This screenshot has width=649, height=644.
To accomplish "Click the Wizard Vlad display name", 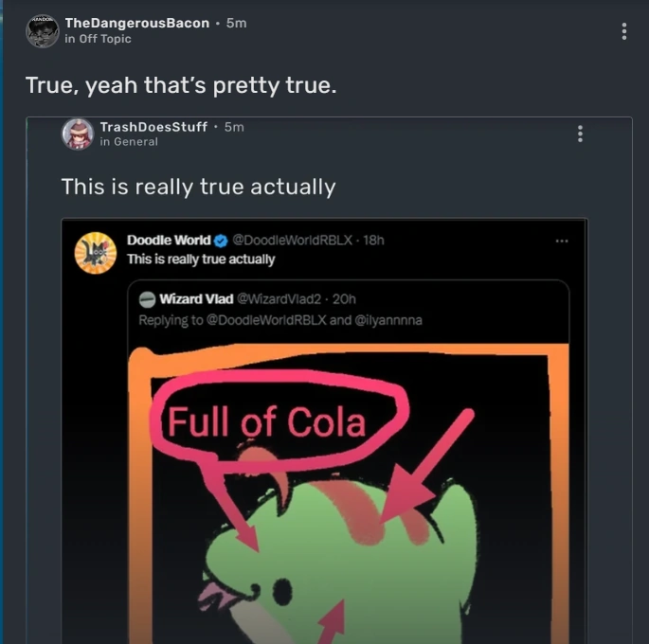I will point(196,299).
